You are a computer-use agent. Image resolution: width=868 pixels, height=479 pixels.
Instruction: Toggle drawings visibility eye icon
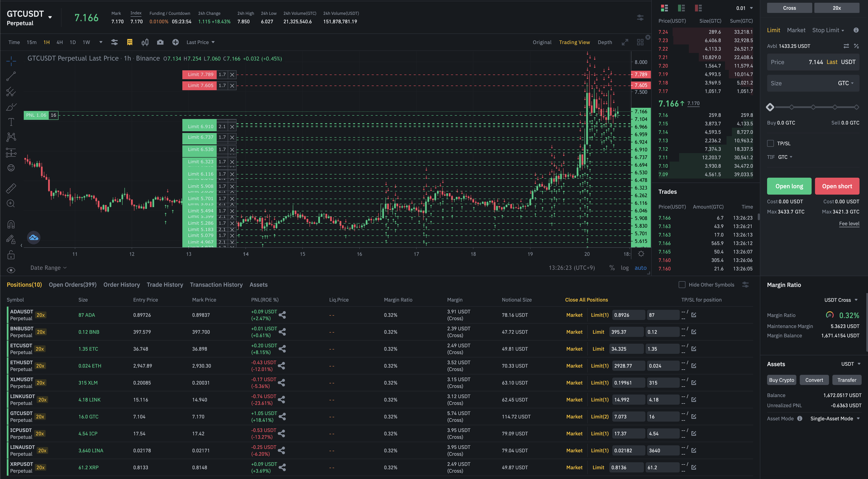pos(11,270)
